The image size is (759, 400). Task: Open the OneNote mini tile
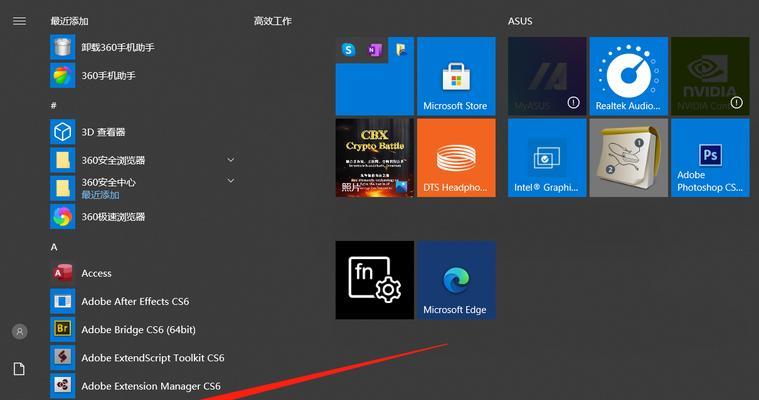coord(374,49)
